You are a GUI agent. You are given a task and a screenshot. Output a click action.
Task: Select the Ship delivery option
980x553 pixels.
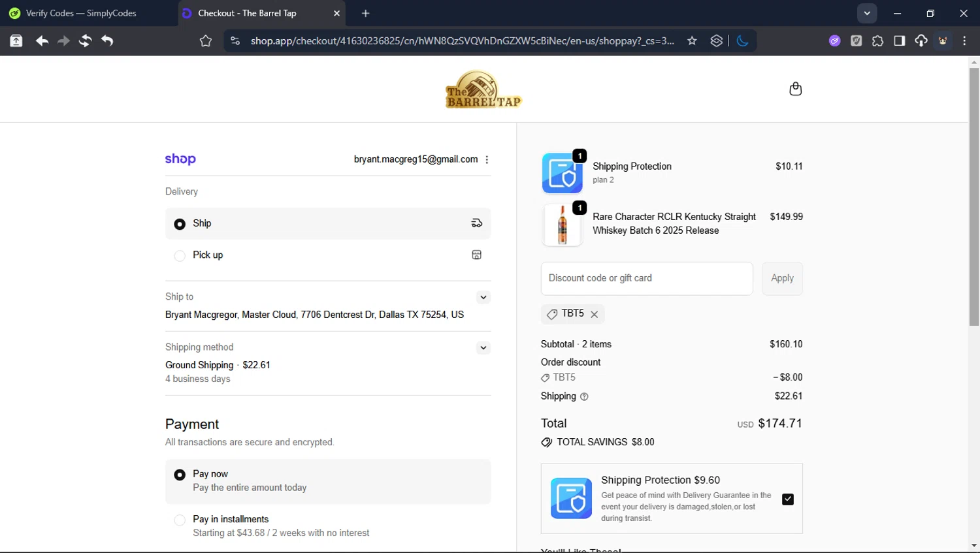point(328,223)
